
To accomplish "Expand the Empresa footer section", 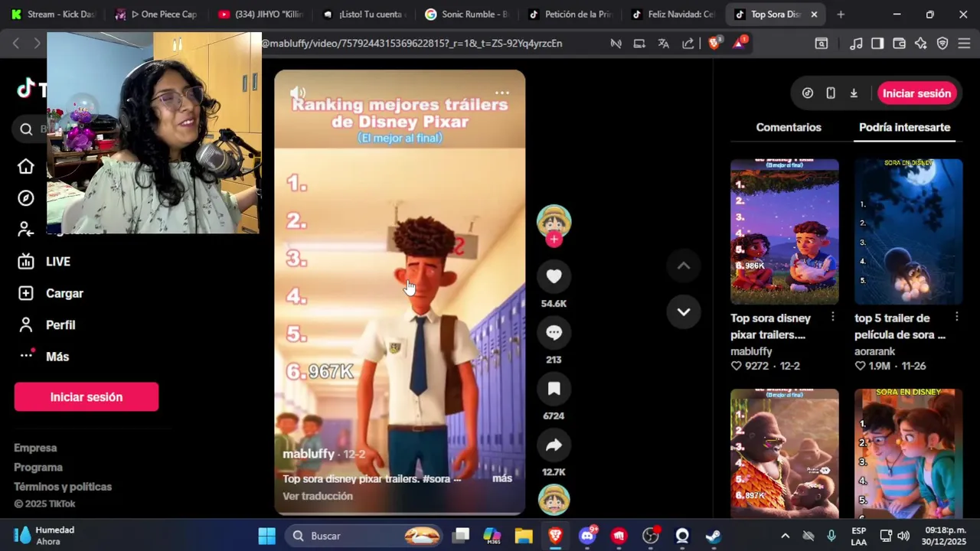I will [35, 448].
